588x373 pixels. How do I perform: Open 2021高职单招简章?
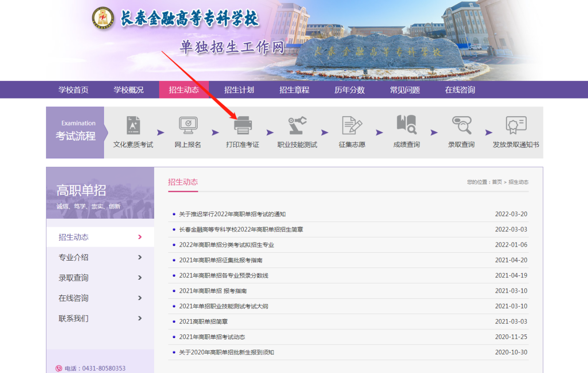203,321
